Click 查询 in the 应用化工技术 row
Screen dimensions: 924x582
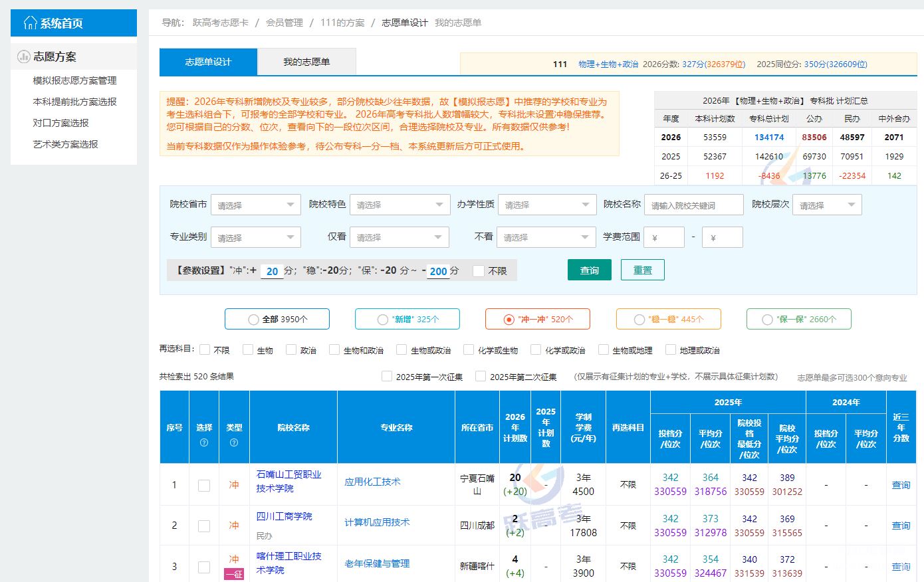coord(901,485)
